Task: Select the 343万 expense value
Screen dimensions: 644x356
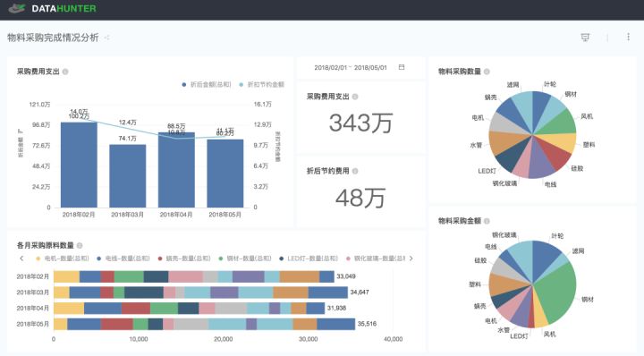Action: click(x=360, y=123)
